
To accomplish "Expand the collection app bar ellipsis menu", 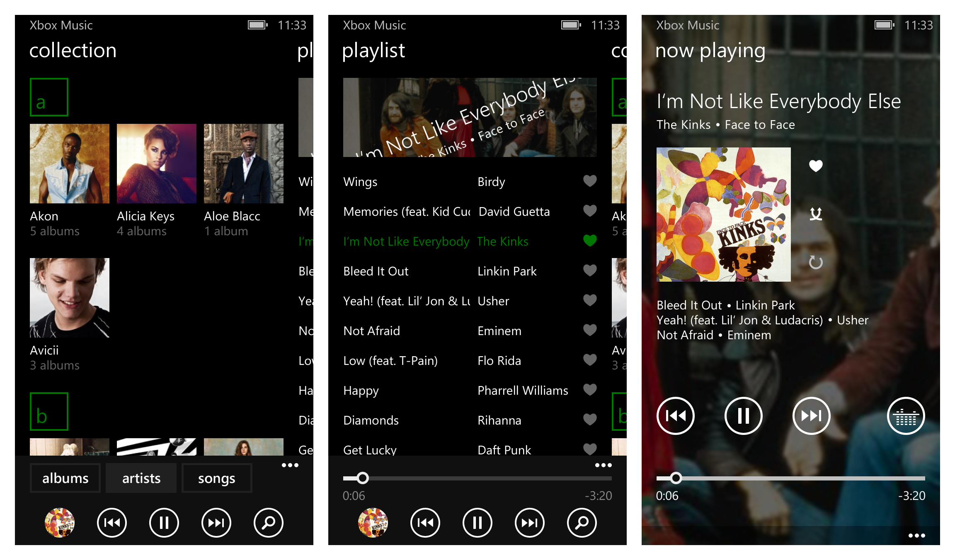I will coord(290,465).
